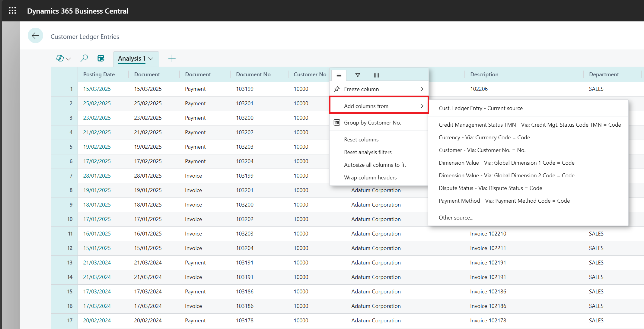Image resolution: width=644 pixels, height=329 pixels.
Task: Select the hamburger general menu tab
Action: tap(339, 75)
